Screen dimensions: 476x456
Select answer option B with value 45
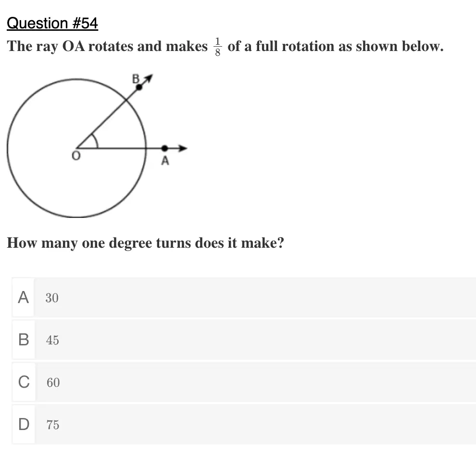pos(244,340)
